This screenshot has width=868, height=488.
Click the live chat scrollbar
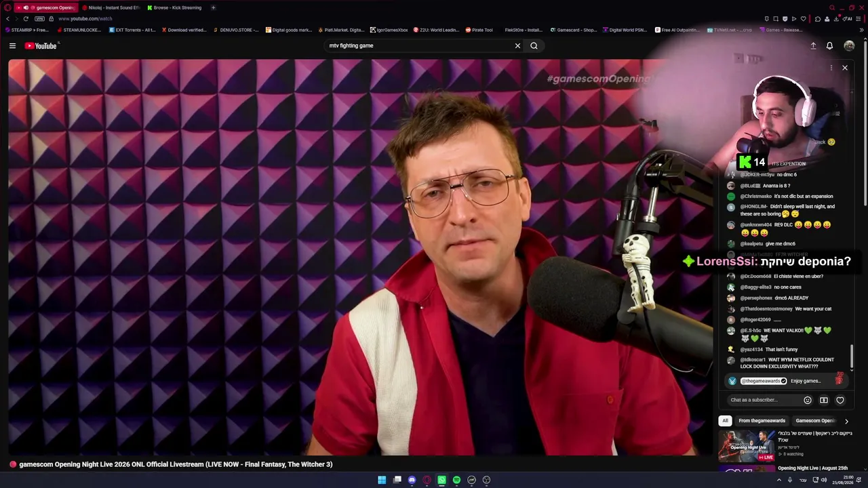[852, 357]
